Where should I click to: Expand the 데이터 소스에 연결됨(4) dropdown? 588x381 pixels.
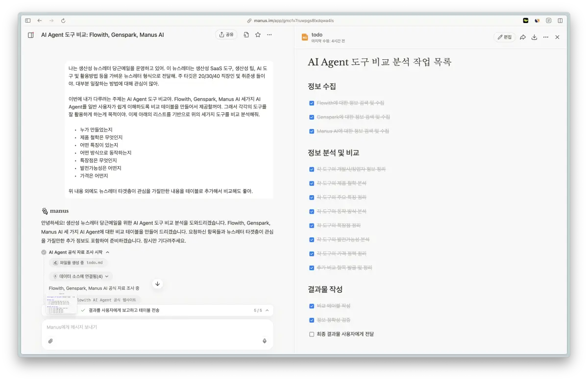81,277
